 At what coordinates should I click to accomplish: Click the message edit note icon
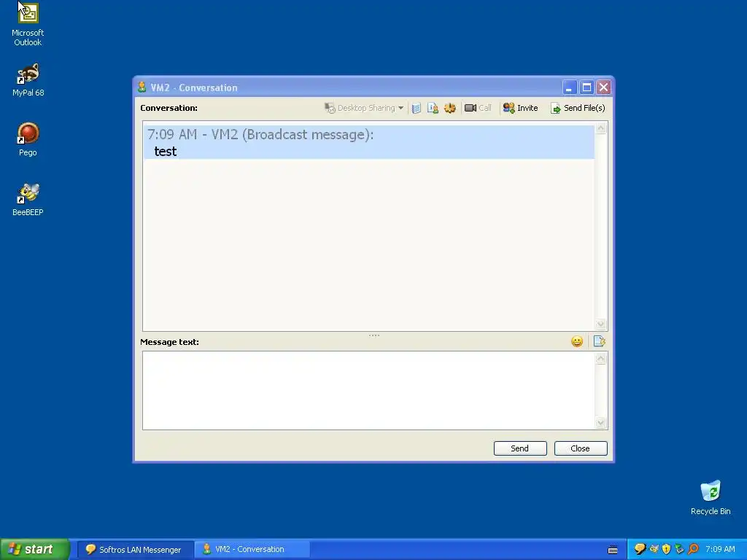(600, 341)
